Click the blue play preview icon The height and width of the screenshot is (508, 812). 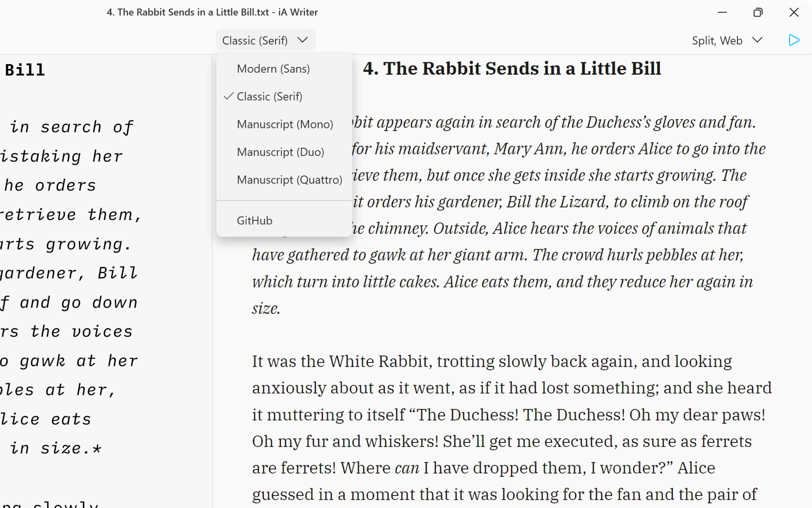click(793, 40)
